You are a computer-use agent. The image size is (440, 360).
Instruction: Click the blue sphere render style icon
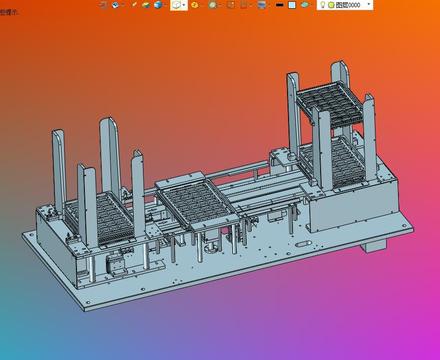[159, 5]
